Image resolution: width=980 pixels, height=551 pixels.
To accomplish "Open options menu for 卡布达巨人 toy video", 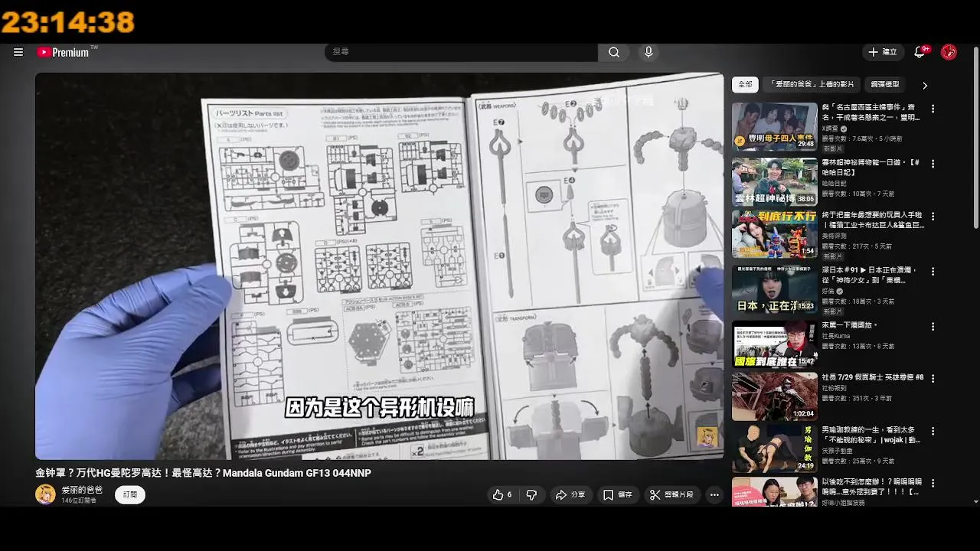I will click(x=933, y=217).
